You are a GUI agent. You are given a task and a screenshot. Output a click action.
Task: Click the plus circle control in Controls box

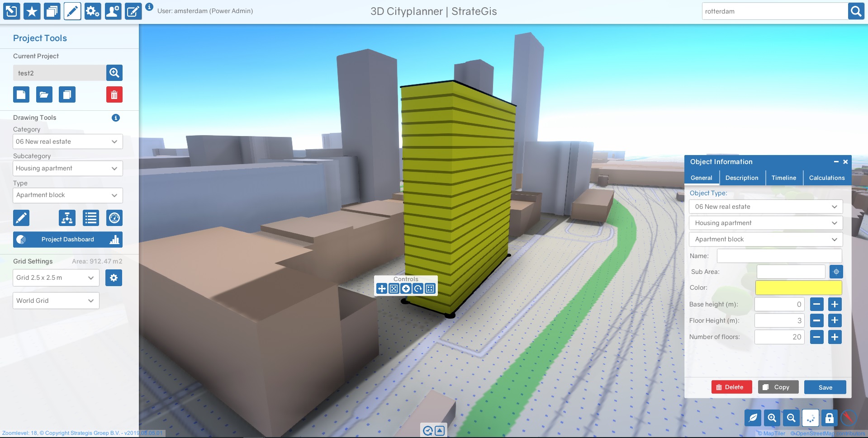[x=406, y=288]
